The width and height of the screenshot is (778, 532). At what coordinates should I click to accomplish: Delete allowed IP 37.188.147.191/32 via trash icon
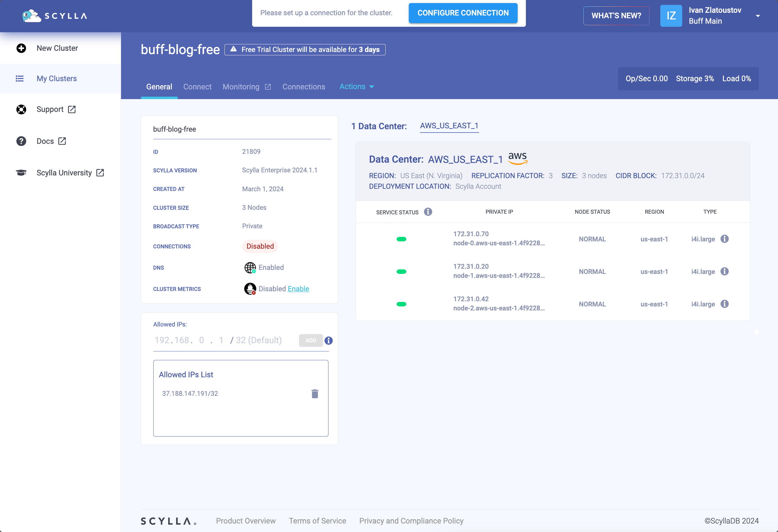click(x=315, y=394)
